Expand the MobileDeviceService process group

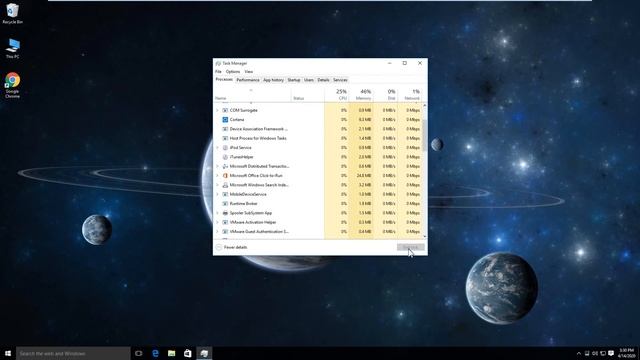coord(217,194)
